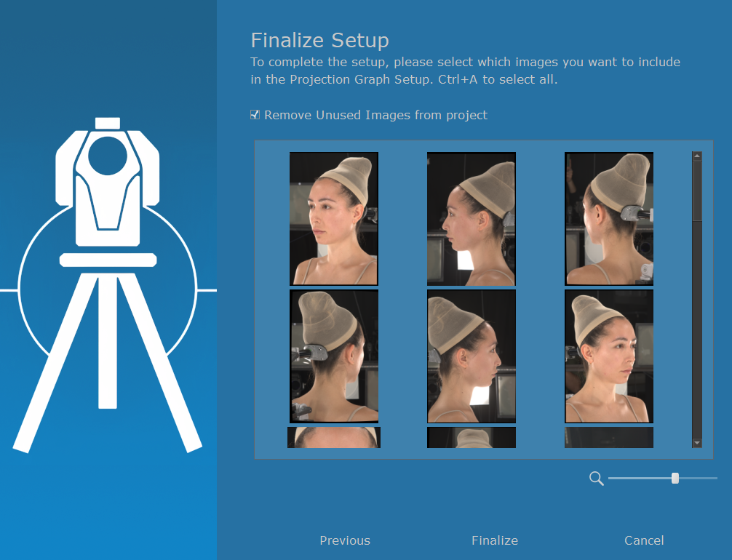Toggle Remove Unused Images from project checkbox
Image resolution: width=732 pixels, height=560 pixels.
pos(255,115)
